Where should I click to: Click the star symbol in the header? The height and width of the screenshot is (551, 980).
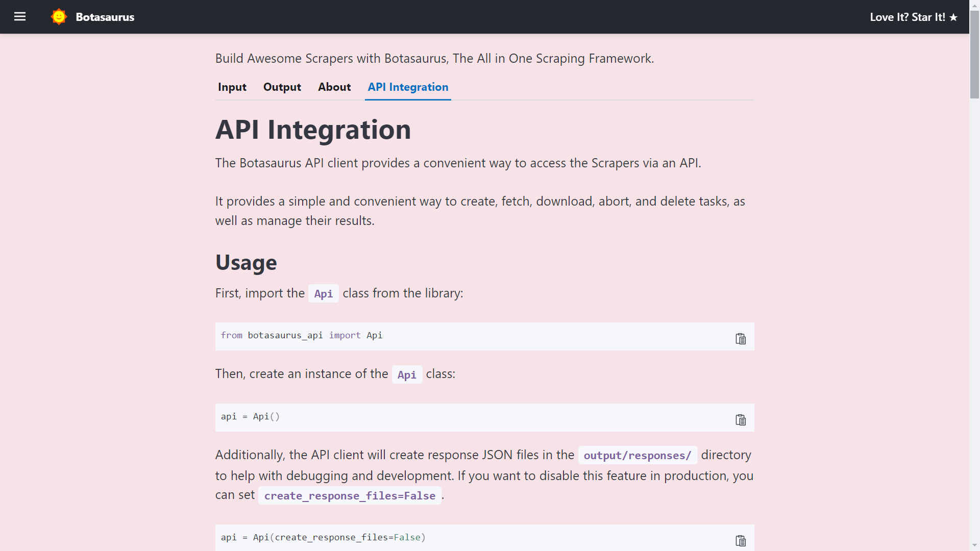954,17
